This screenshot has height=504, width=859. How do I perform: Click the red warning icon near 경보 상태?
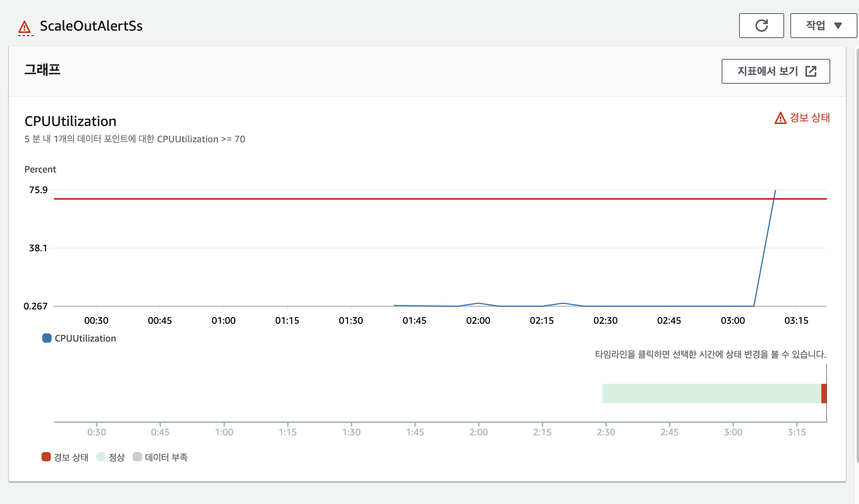[780, 118]
